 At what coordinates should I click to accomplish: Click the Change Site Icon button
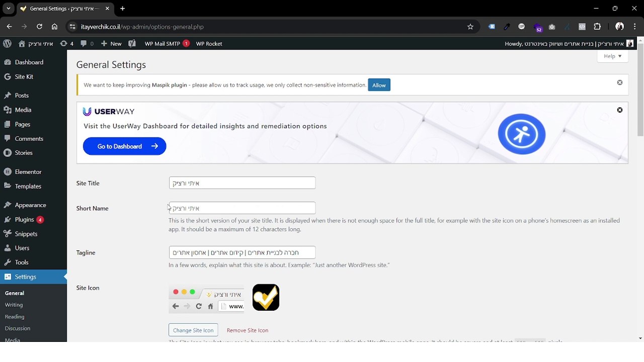click(193, 330)
